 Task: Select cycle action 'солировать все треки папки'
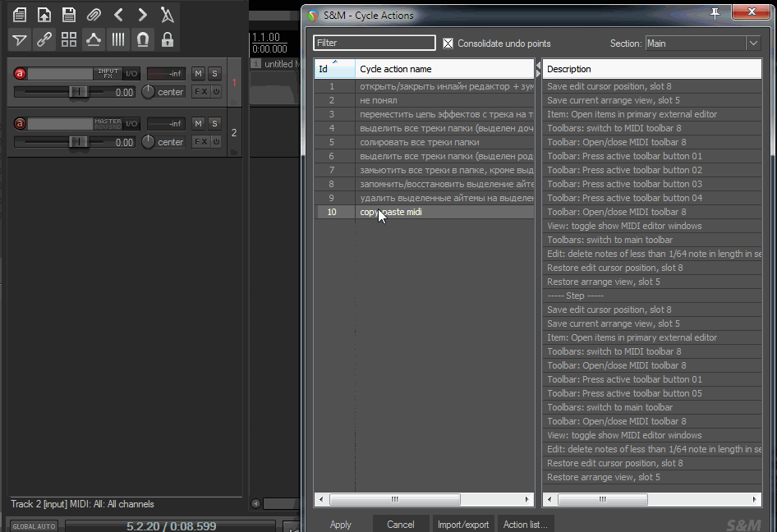(x=424, y=142)
